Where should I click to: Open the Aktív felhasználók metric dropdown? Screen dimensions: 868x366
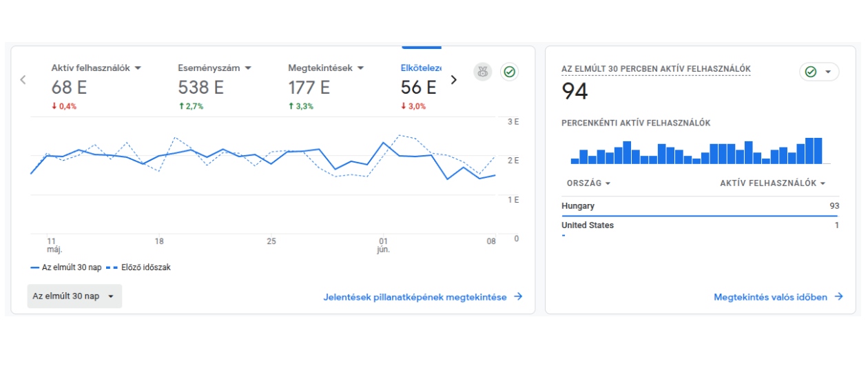(96, 68)
